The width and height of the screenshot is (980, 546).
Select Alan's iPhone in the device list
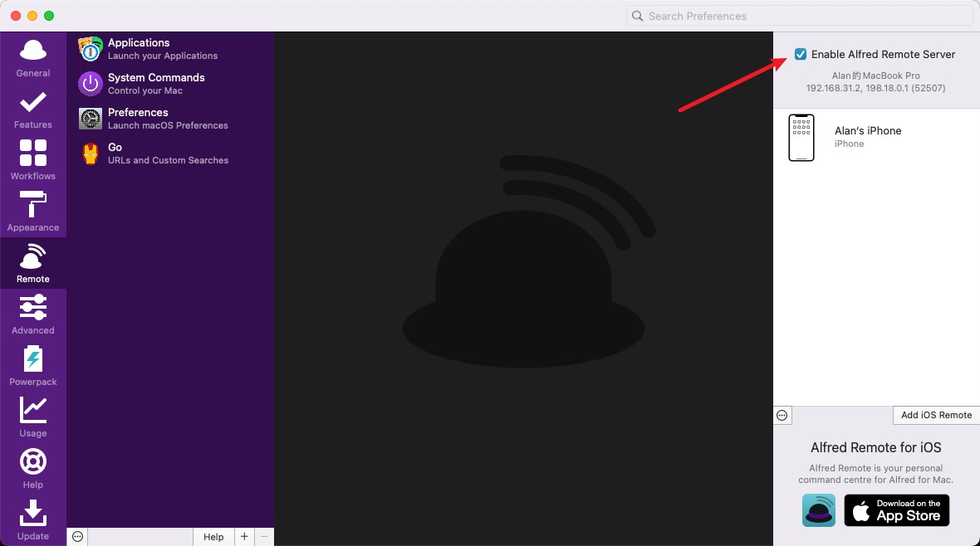(877, 138)
